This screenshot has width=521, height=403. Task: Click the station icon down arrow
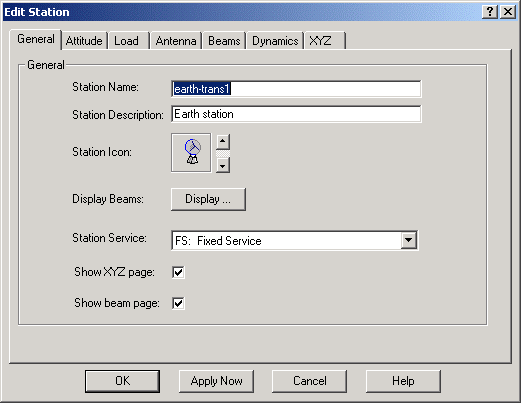click(x=223, y=165)
